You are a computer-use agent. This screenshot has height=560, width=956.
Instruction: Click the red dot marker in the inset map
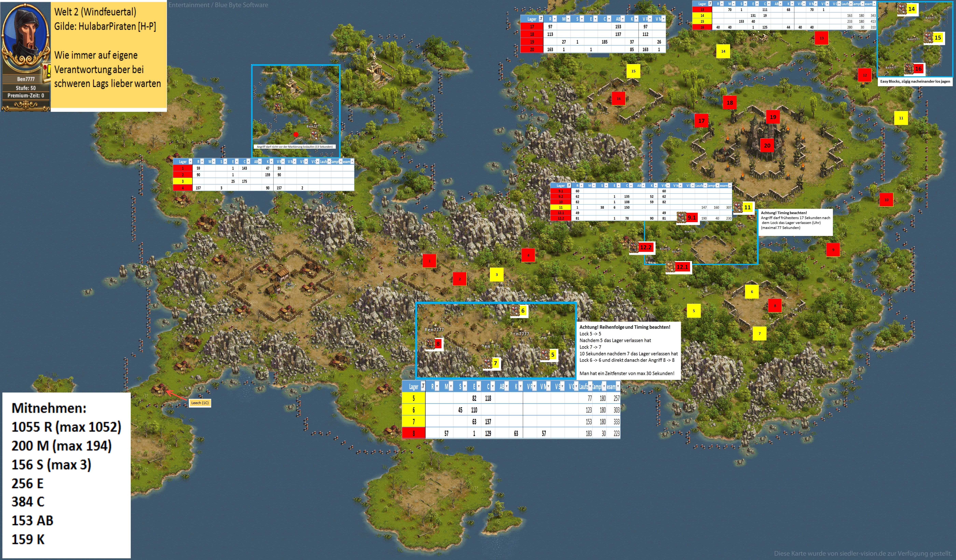296,134
